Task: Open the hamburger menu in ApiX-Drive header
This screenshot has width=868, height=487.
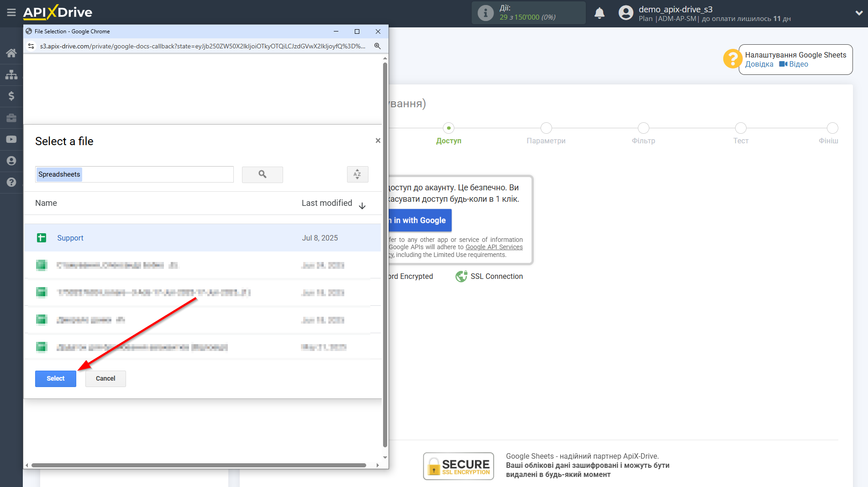Action: point(11,12)
